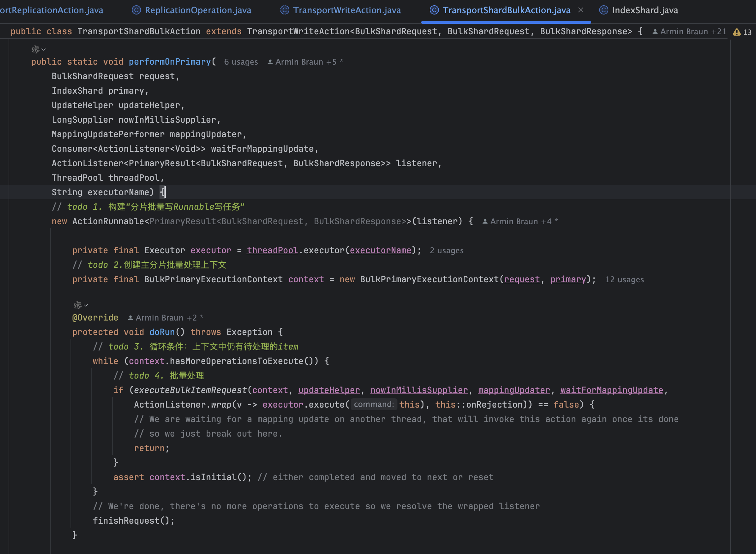Viewport: 756px width, 554px height.
Task: Click the isInitial() call in assert
Action: point(218,477)
